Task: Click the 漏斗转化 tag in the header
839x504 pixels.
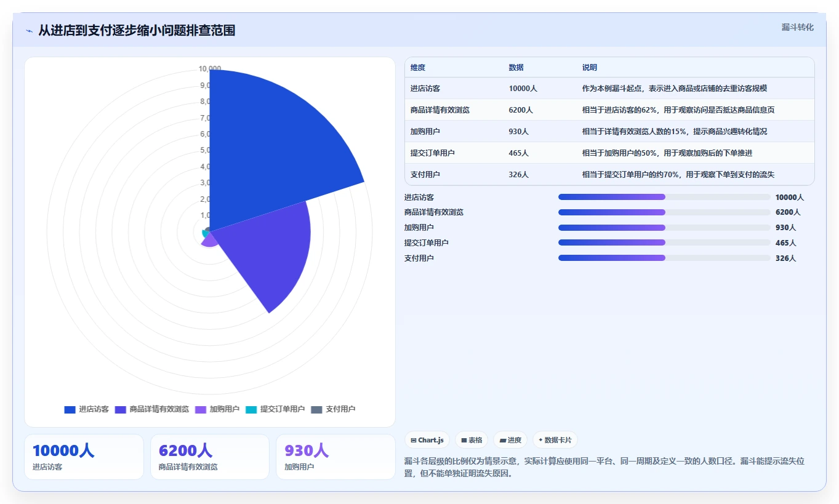Action: click(797, 27)
